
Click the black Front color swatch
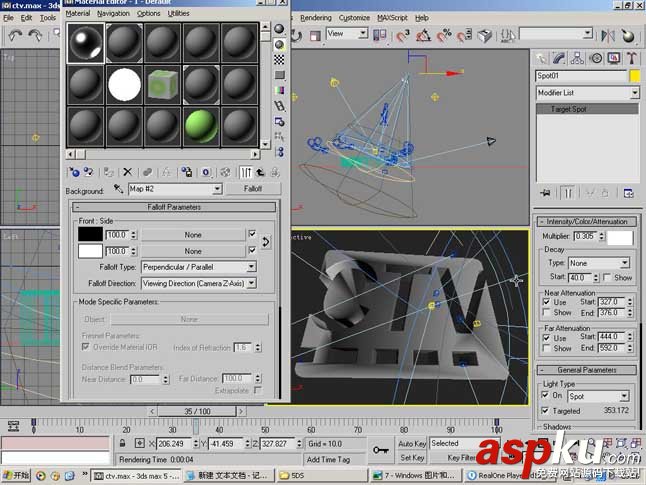coord(90,234)
